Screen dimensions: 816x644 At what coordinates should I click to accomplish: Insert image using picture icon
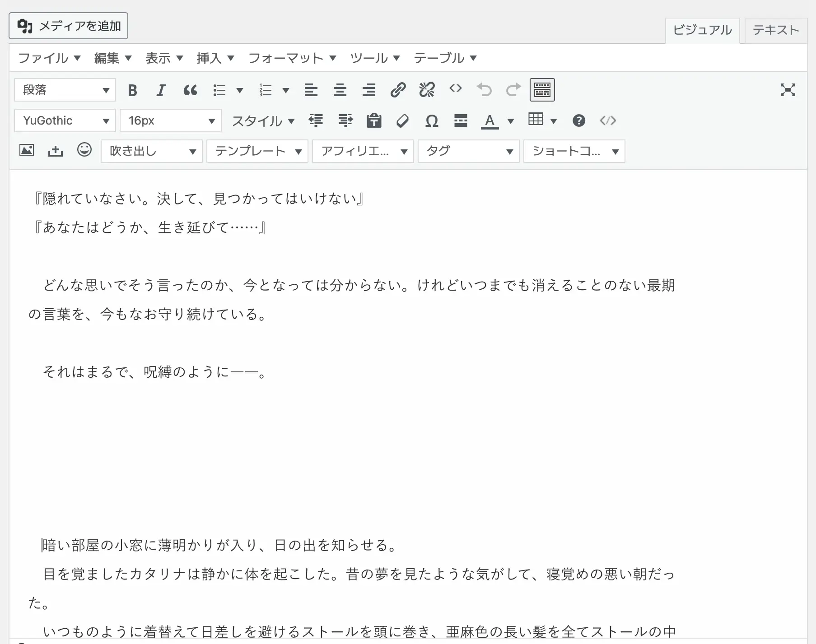(x=27, y=150)
